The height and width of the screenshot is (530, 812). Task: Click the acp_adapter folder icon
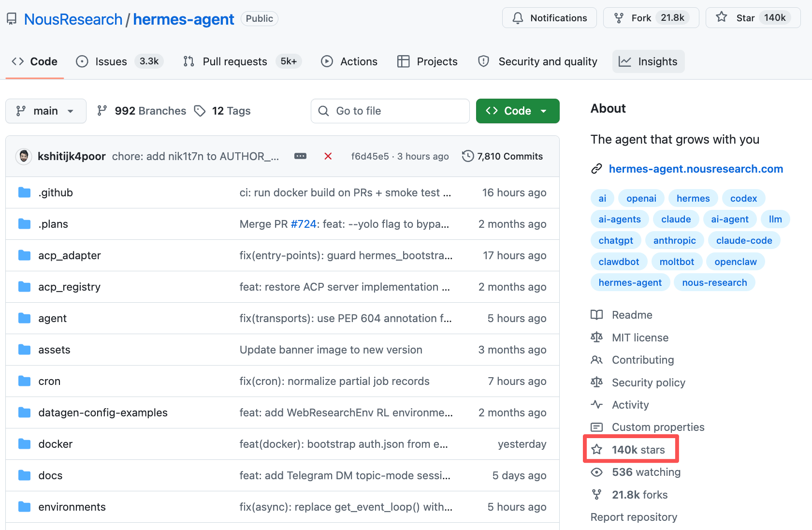click(x=24, y=255)
